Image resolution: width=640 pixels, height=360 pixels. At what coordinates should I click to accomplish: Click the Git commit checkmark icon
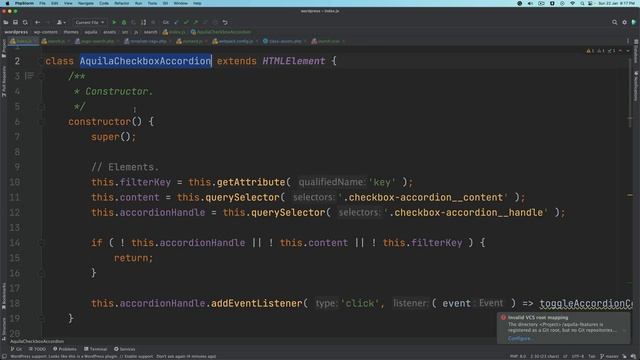(x=186, y=22)
